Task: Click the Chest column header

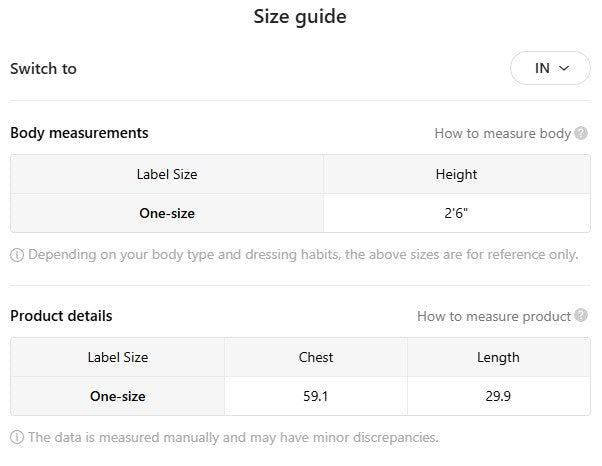Action: (x=316, y=357)
